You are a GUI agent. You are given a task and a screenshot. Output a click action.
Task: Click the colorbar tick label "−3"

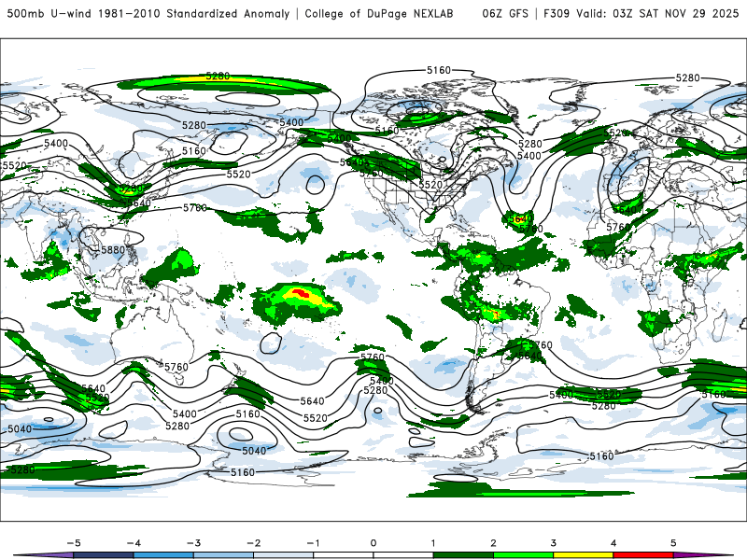(x=193, y=543)
